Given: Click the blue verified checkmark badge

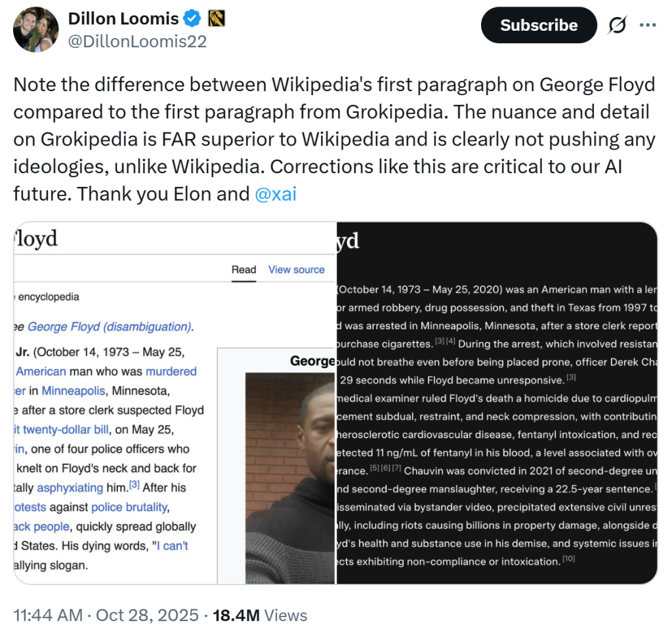Looking at the screenshot, I should pyautogui.click(x=193, y=20).
